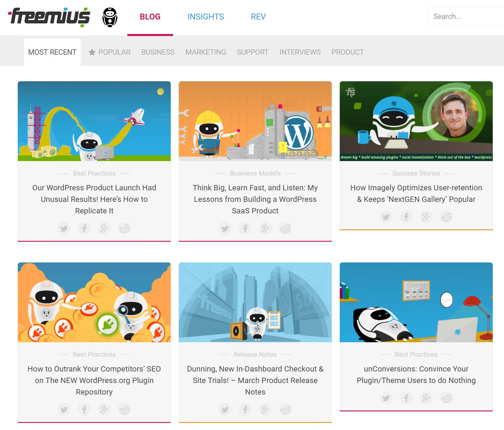Select REV in the top navigation

258,17
